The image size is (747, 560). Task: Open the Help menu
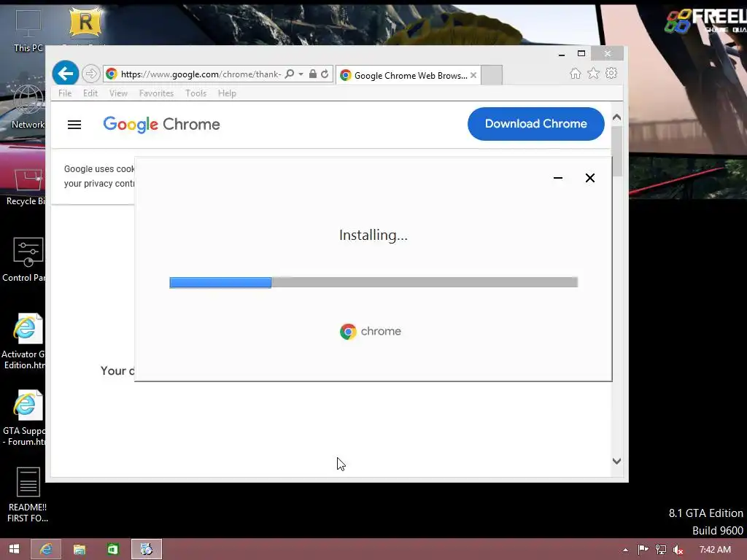click(x=227, y=93)
